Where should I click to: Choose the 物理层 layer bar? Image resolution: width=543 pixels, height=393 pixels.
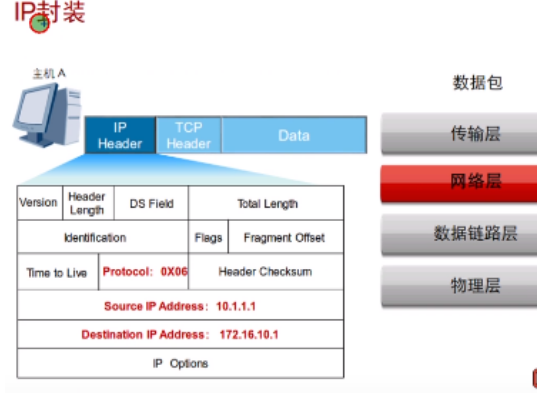tap(459, 286)
